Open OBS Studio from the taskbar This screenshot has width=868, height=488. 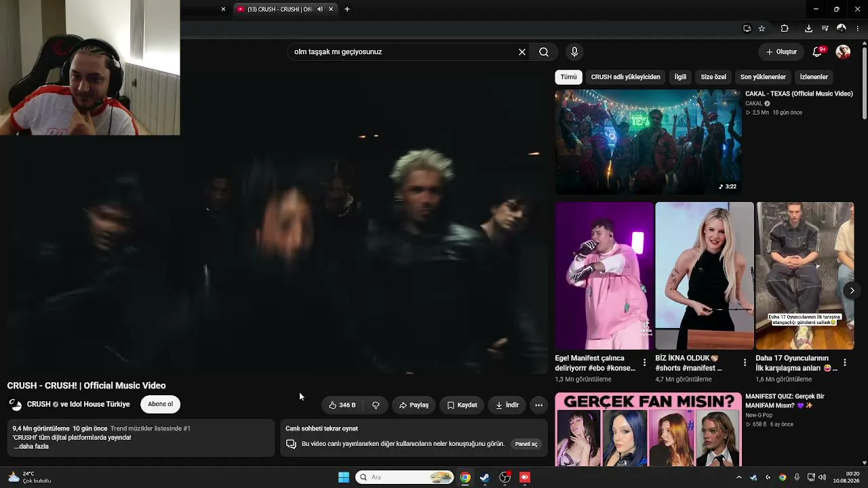[x=505, y=477]
